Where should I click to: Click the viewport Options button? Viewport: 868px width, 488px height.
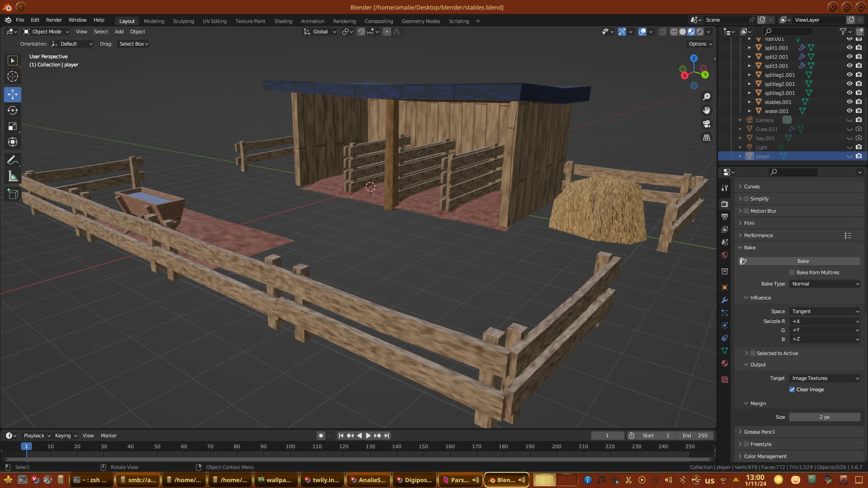[x=700, y=44]
